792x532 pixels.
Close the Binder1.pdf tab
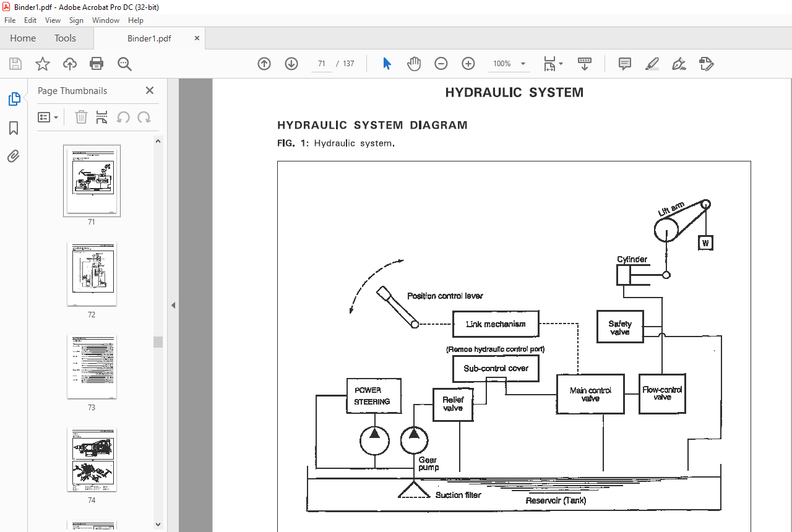(x=197, y=38)
